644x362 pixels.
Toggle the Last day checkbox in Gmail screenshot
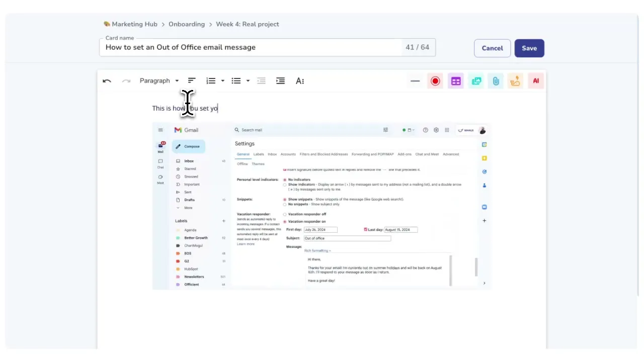pyautogui.click(x=366, y=229)
